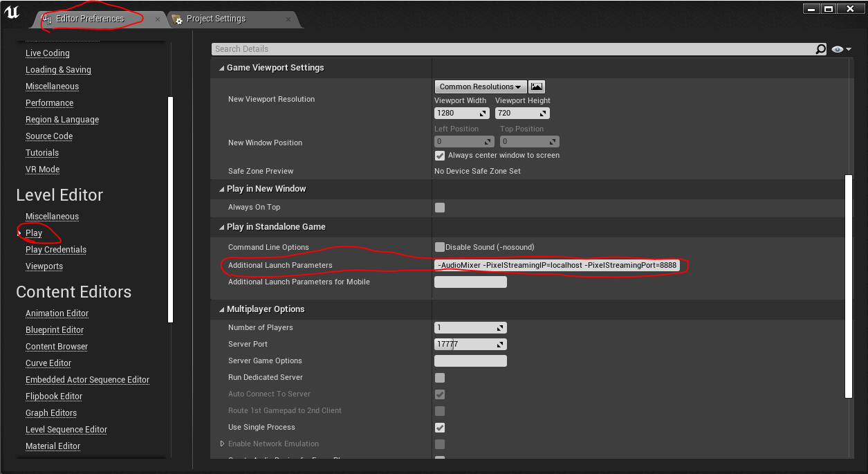Click the Project Settings tab icon

(176, 19)
